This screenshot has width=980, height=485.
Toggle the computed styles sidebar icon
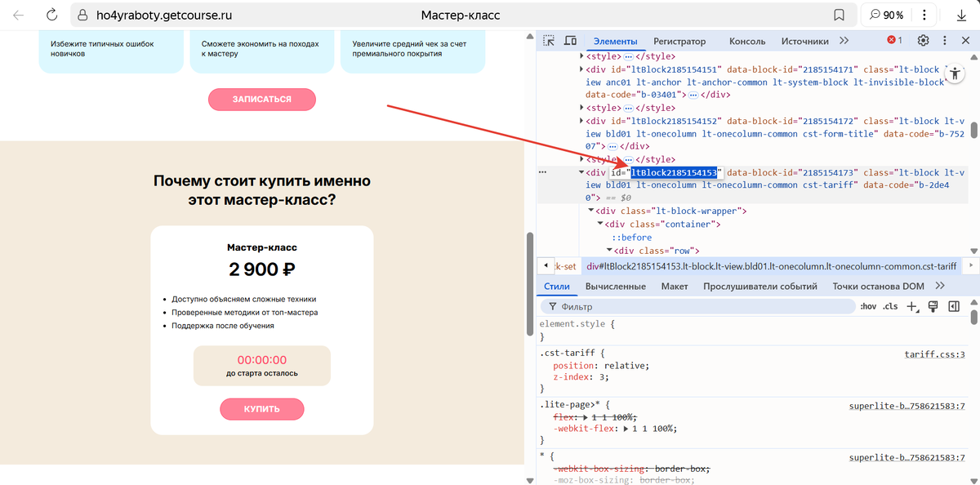pos(953,307)
